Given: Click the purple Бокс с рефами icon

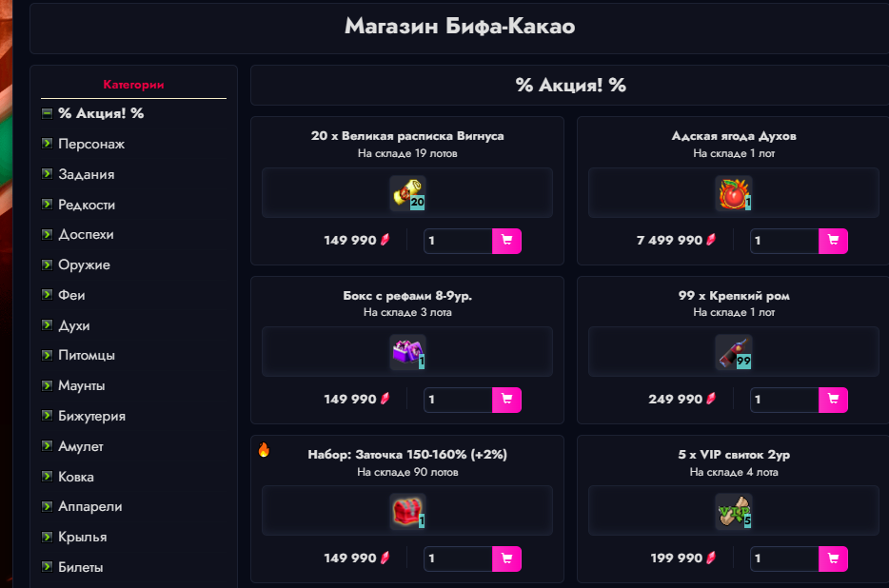Looking at the screenshot, I should pyautogui.click(x=407, y=352).
